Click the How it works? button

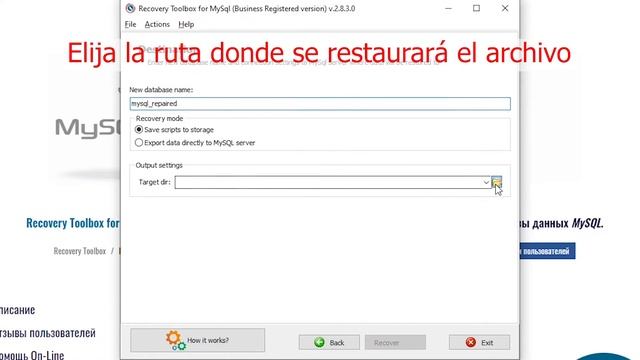(198, 340)
